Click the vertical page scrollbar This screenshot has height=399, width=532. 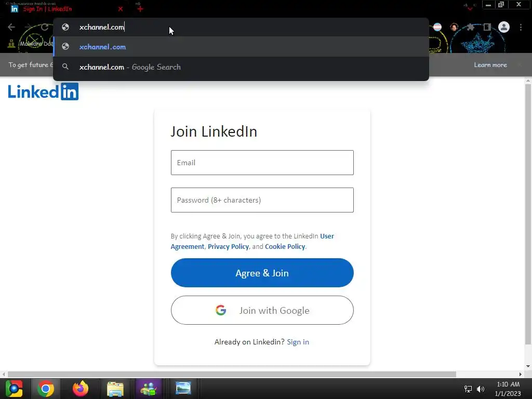pos(528,214)
